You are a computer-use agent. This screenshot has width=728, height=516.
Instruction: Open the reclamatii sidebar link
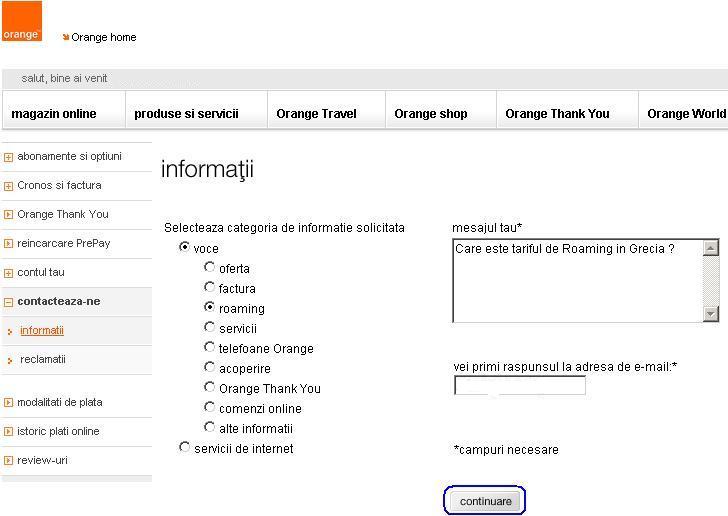click(43, 359)
